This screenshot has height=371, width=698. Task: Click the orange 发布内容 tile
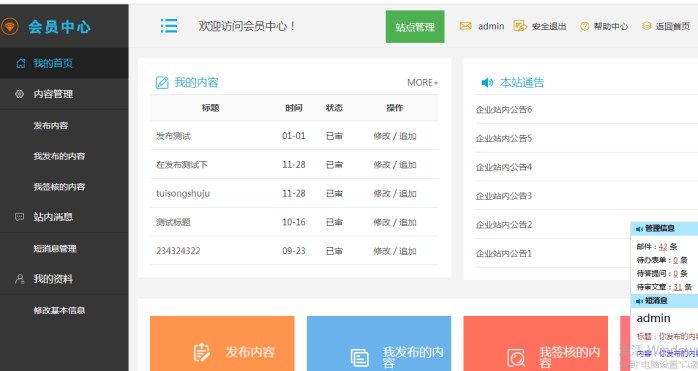(222, 343)
